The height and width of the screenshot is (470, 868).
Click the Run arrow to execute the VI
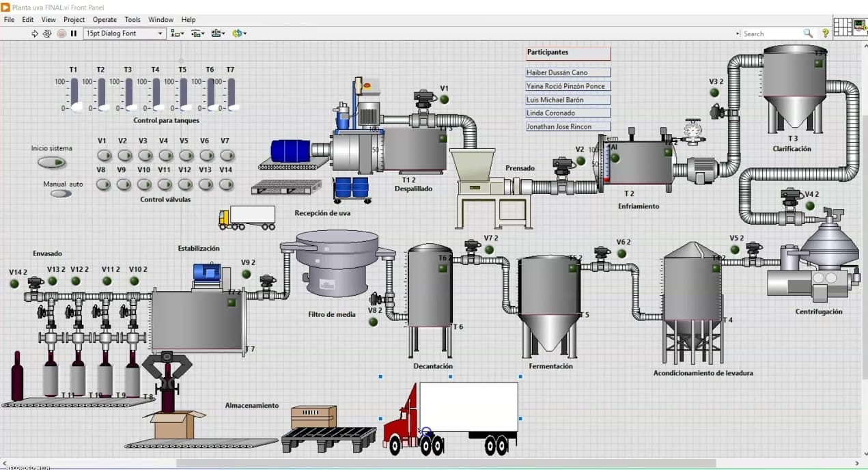click(x=33, y=33)
